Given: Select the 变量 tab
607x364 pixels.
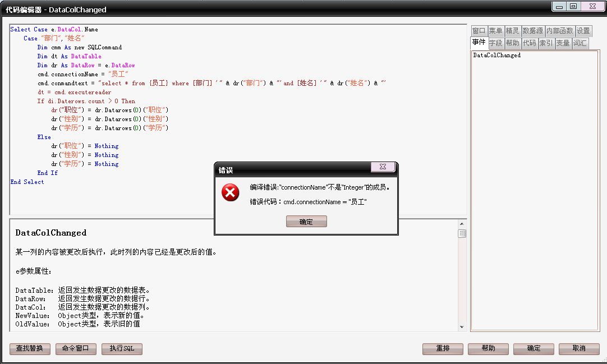Looking at the screenshot, I should 563,43.
